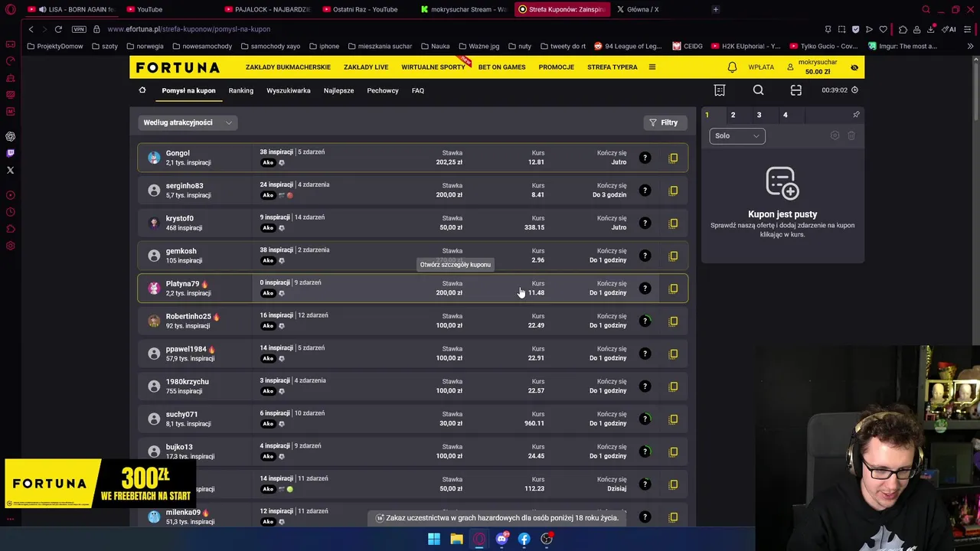Show info for Robertinho25's coupon
Image resolution: width=980 pixels, height=551 pixels.
coord(645,321)
